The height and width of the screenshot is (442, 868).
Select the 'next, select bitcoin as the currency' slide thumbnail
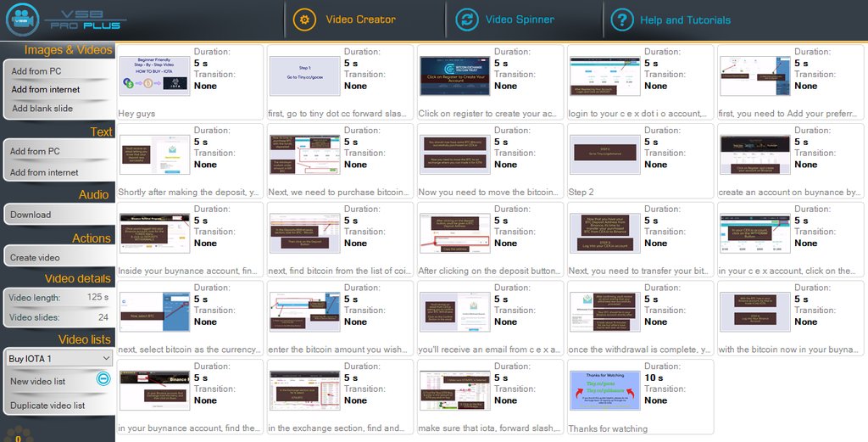(x=154, y=312)
